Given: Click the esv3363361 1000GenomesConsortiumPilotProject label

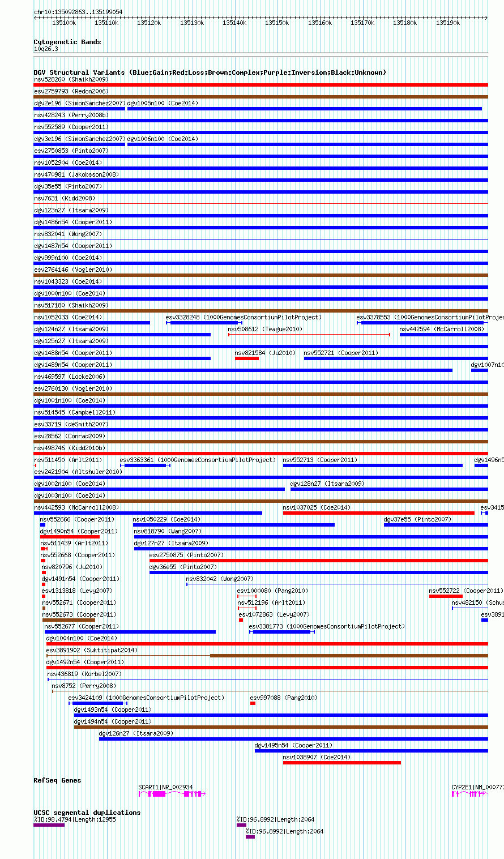Looking at the screenshot, I should pyautogui.click(x=198, y=460).
